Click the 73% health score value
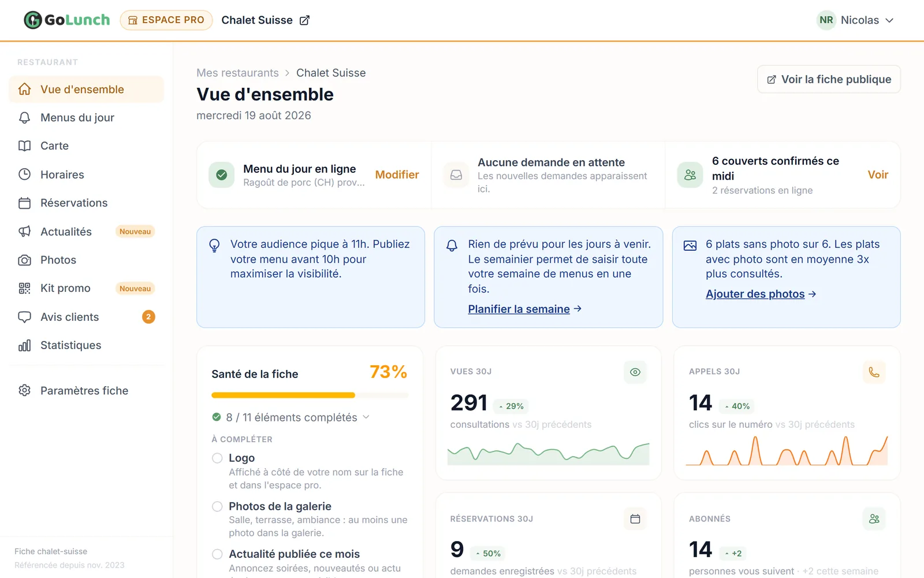The image size is (924, 578). tap(389, 372)
